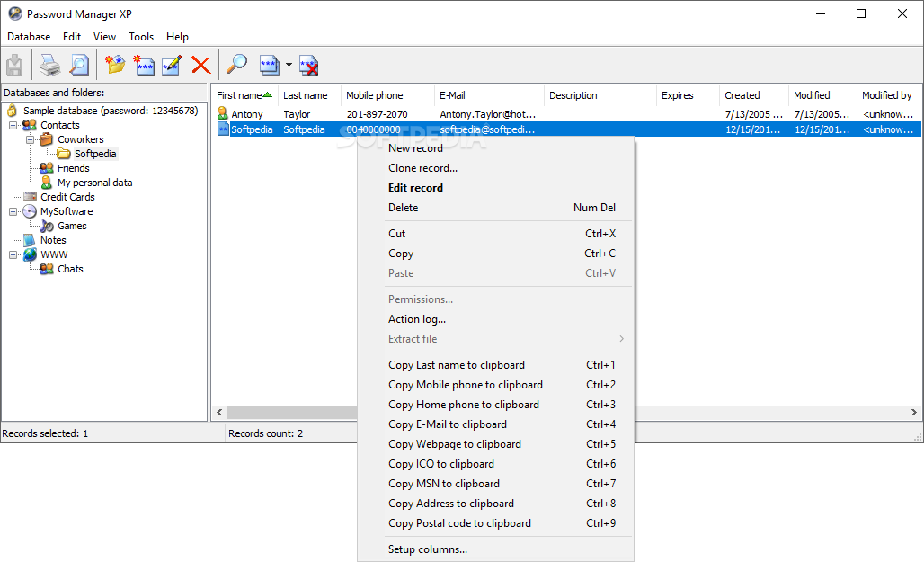
Task: Choose Copy Postal code to clipboard
Action: (x=495, y=523)
